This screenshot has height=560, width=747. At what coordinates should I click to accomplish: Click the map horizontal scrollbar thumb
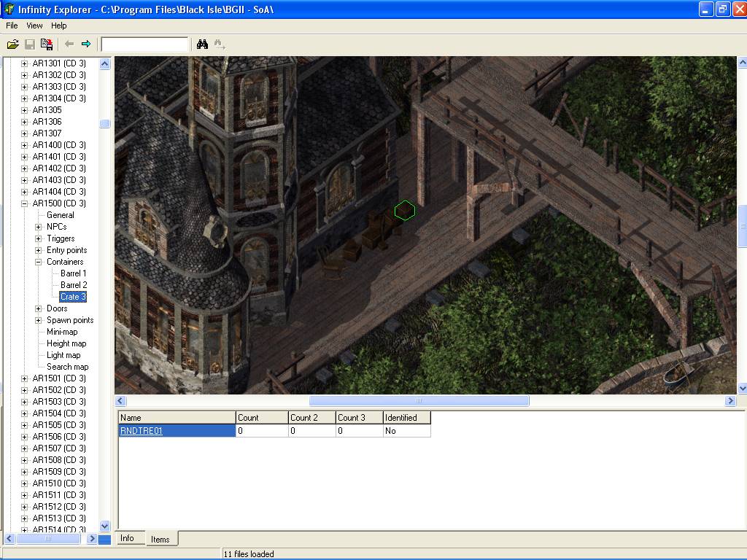click(x=419, y=401)
